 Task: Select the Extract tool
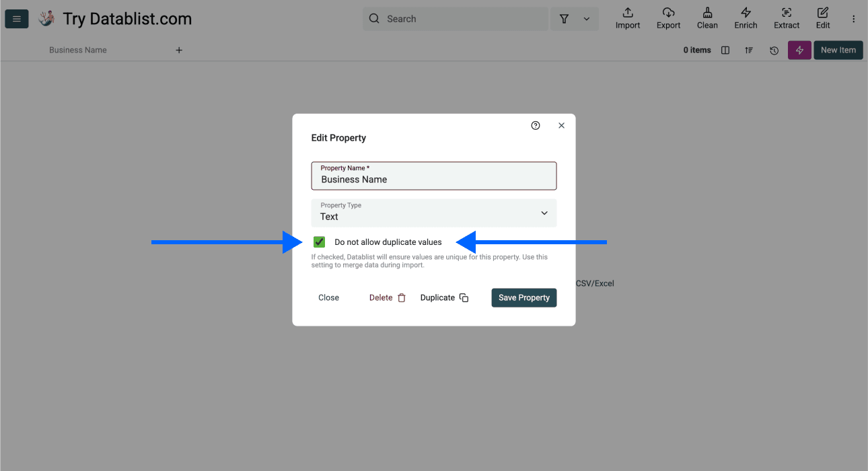786,18
